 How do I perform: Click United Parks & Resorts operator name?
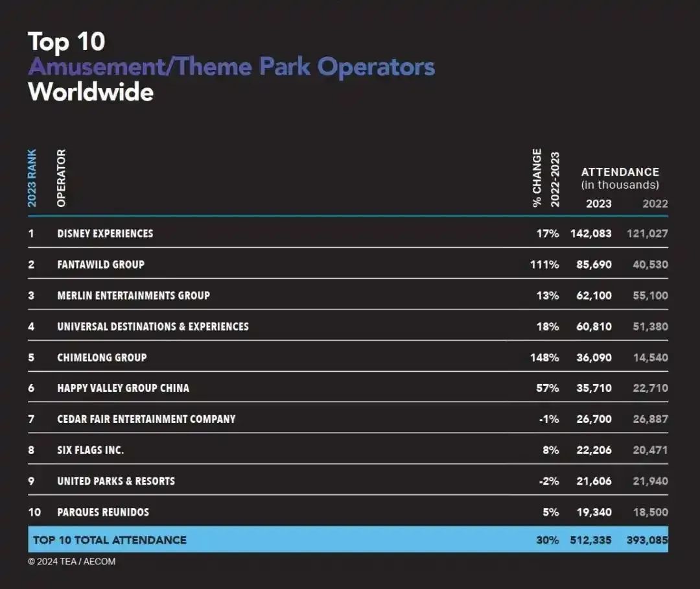(x=116, y=481)
